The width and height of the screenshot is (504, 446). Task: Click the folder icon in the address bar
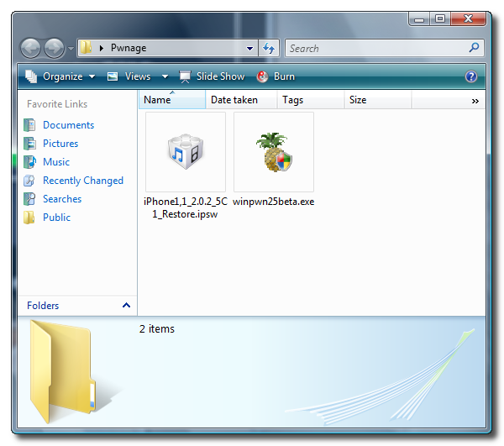[86, 48]
